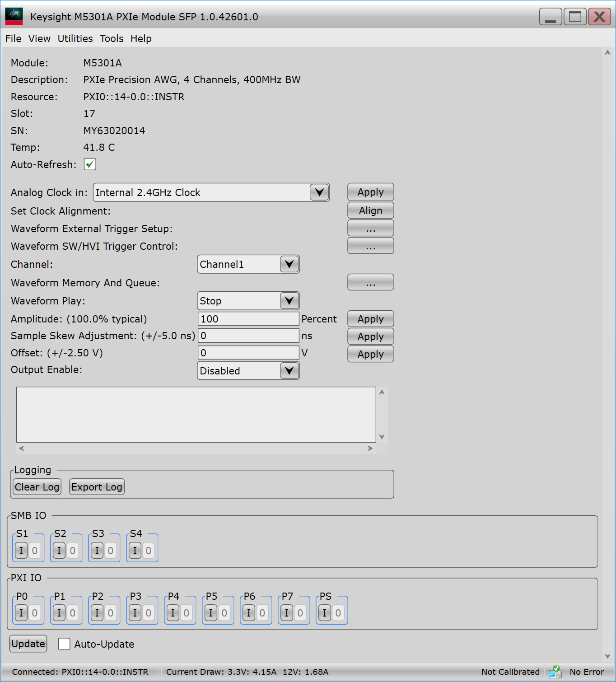
Task: Enable the Auto-Update checkbox
Action: click(x=64, y=644)
